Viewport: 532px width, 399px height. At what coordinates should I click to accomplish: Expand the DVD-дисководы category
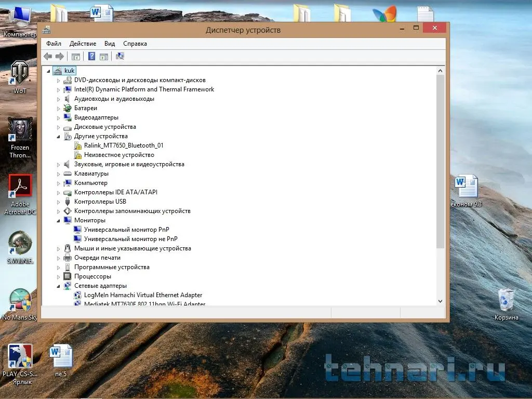tap(58, 81)
